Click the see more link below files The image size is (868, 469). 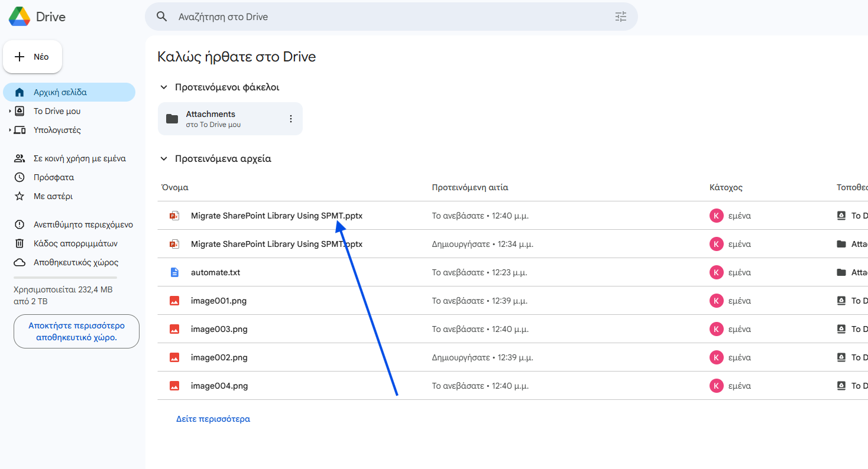pos(213,419)
